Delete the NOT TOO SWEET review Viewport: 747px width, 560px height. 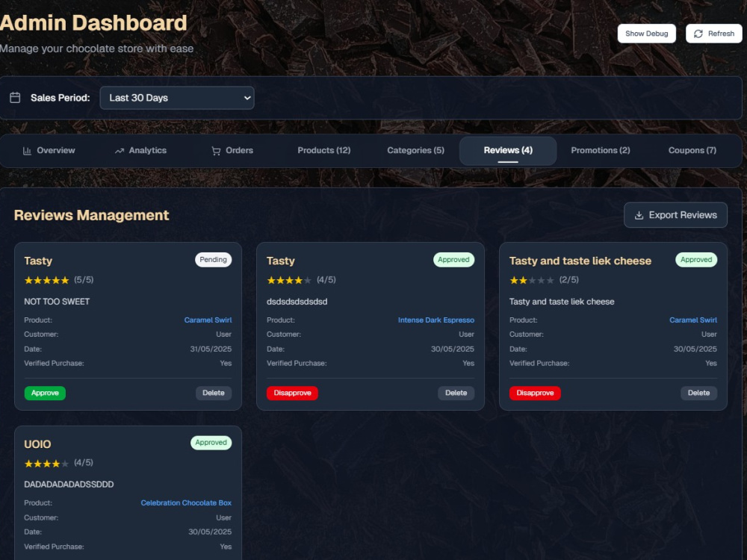pos(214,393)
